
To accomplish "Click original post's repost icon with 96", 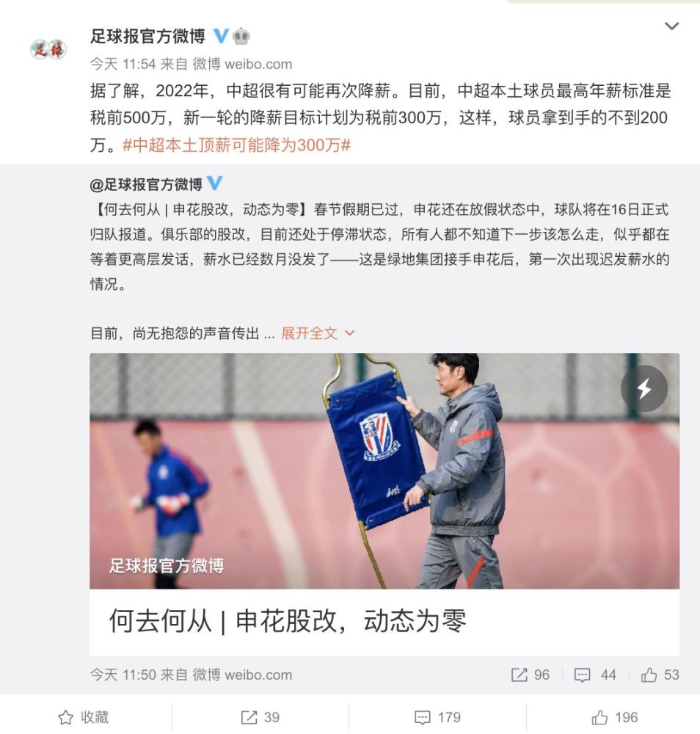I will pos(531,675).
